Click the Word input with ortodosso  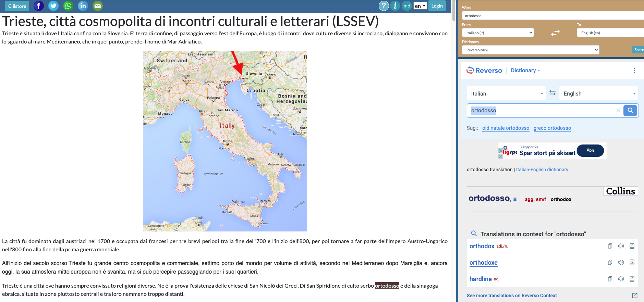pyautogui.click(x=553, y=16)
